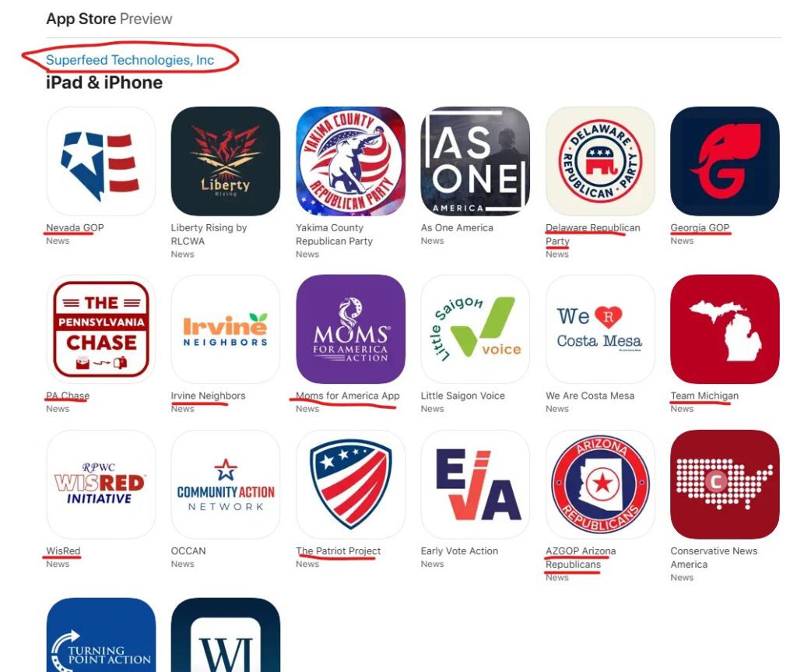
Task: Click the We Are Costa Mesa title
Action: click(x=590, y=396)
